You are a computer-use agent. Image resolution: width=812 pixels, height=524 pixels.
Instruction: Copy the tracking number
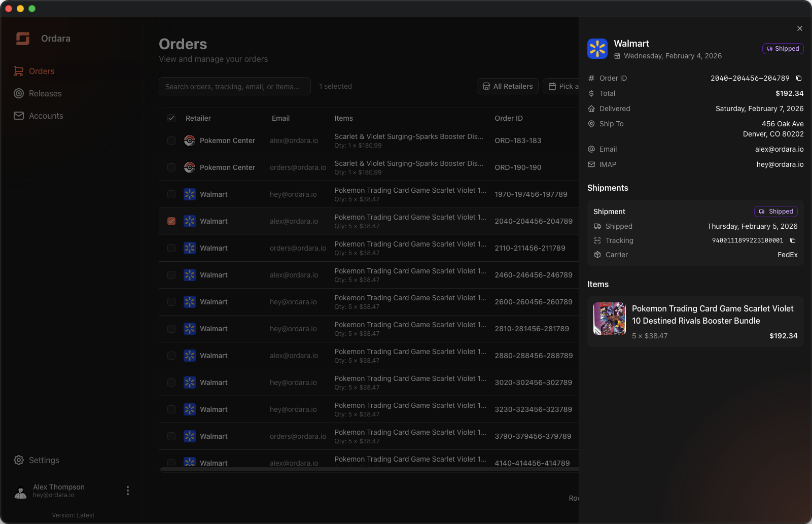(x=793, y=240)
